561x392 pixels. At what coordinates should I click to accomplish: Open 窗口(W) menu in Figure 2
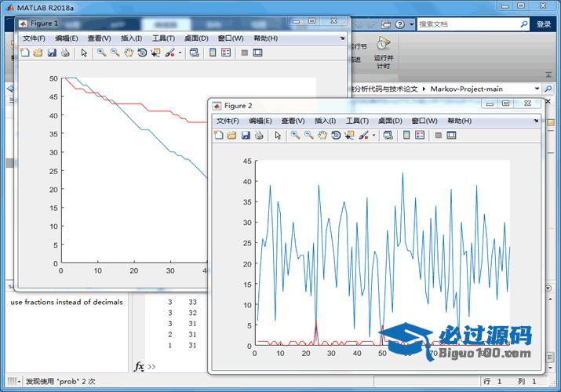(424, 121)
